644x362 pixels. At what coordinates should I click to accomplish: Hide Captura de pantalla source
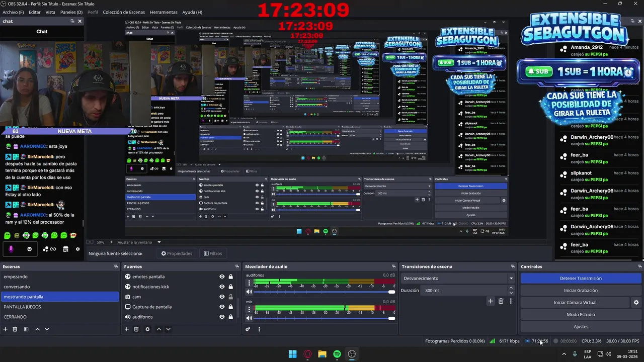[222, 307]
